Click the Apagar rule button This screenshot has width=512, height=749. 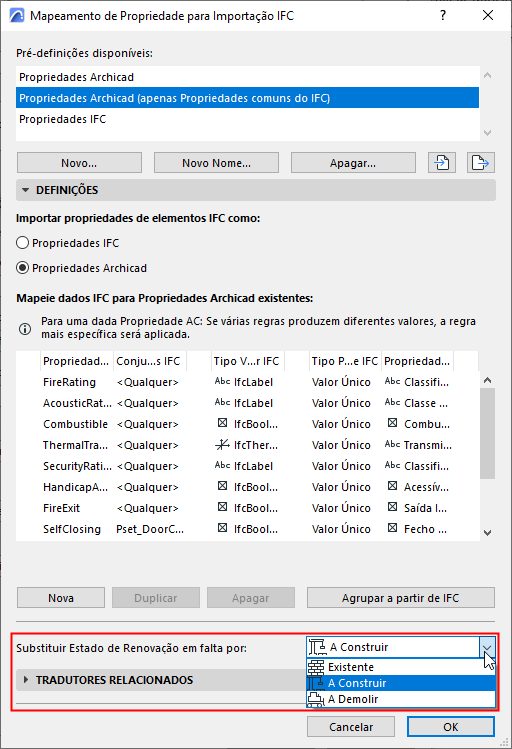coord(251,598)
